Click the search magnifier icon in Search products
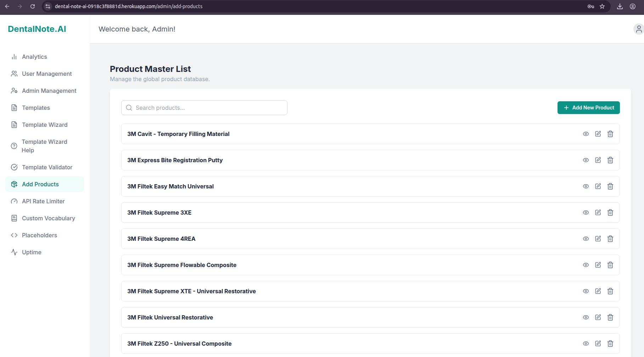This screenshot has height=357, width=644. [129, 108]
